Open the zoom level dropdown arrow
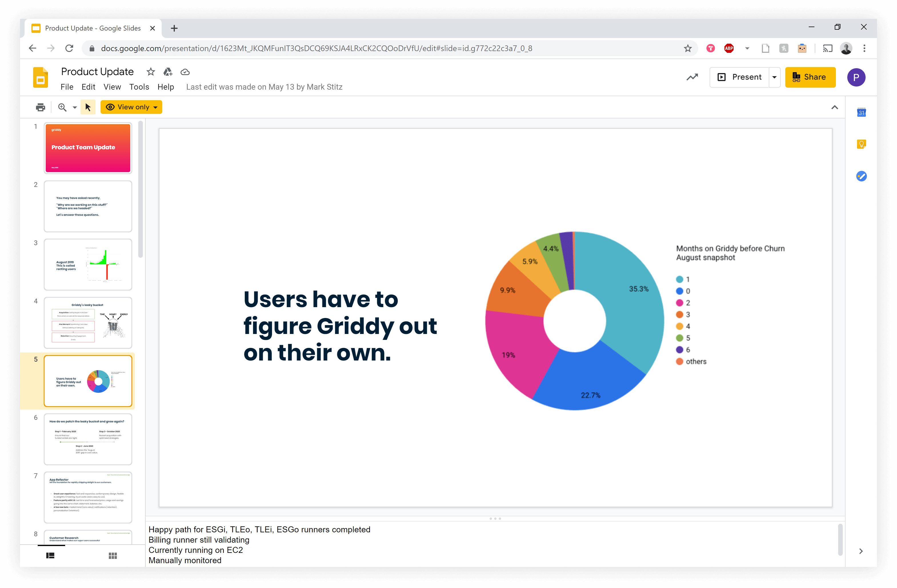 [75, 107]
